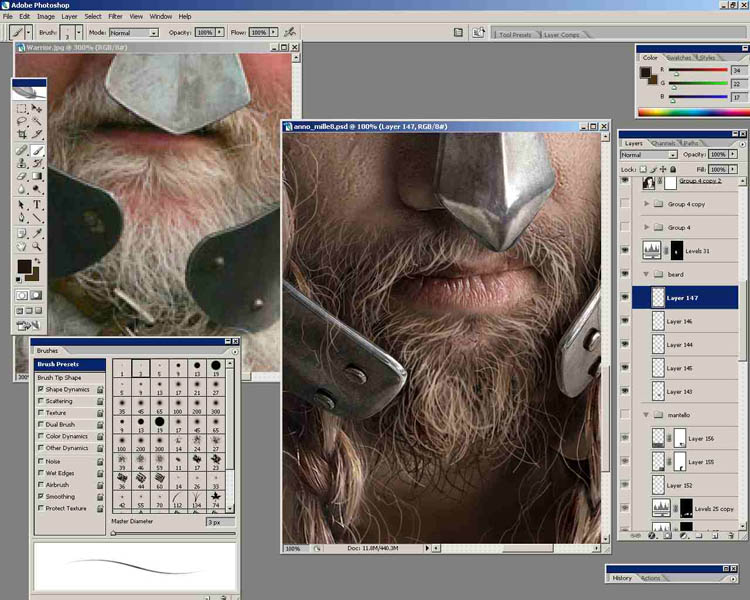This screenshot has height=600, width=750.
Task: Hide Levels 31 layer with eye icon
Action: coord(625,250)
